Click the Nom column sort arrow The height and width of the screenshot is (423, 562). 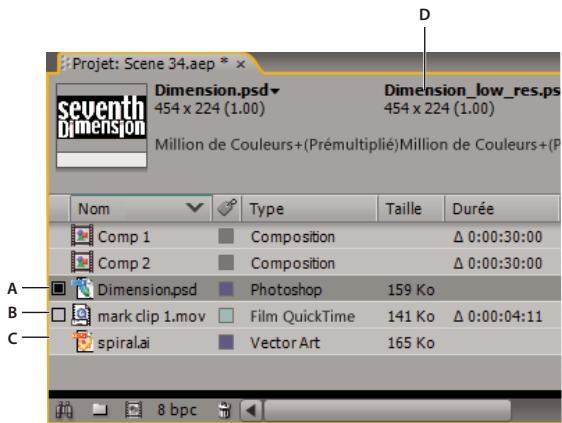(195, 207)
